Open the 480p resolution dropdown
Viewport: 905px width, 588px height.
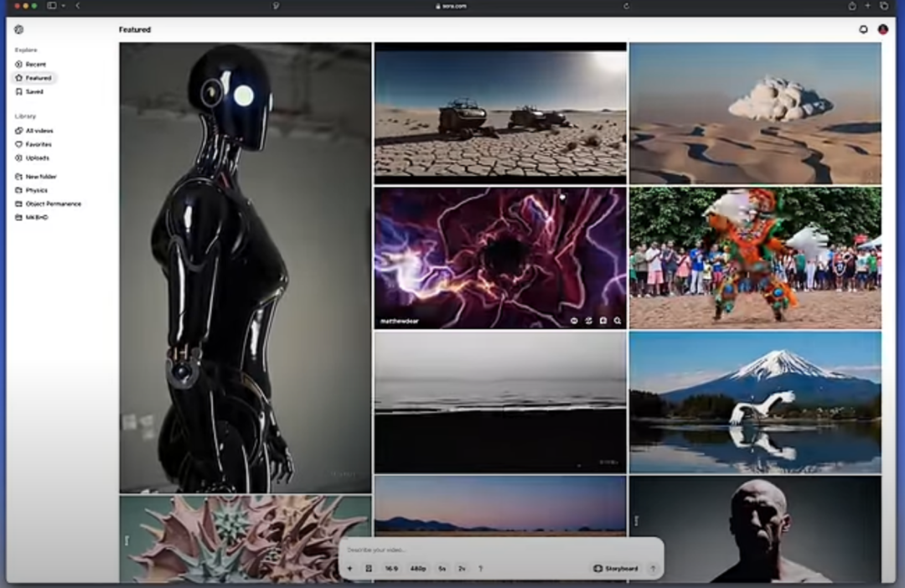click(417, 568)
